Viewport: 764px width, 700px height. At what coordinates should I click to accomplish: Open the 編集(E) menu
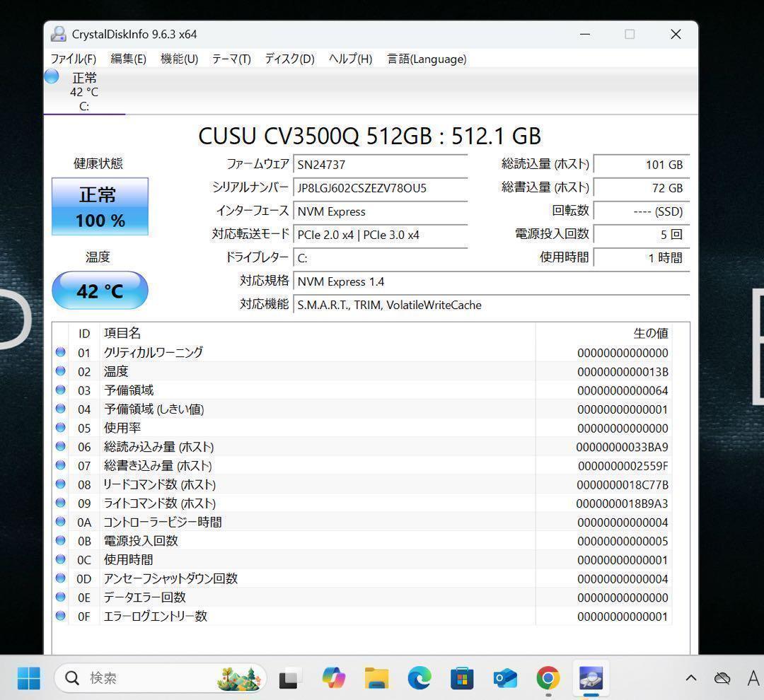coord(128,59)
